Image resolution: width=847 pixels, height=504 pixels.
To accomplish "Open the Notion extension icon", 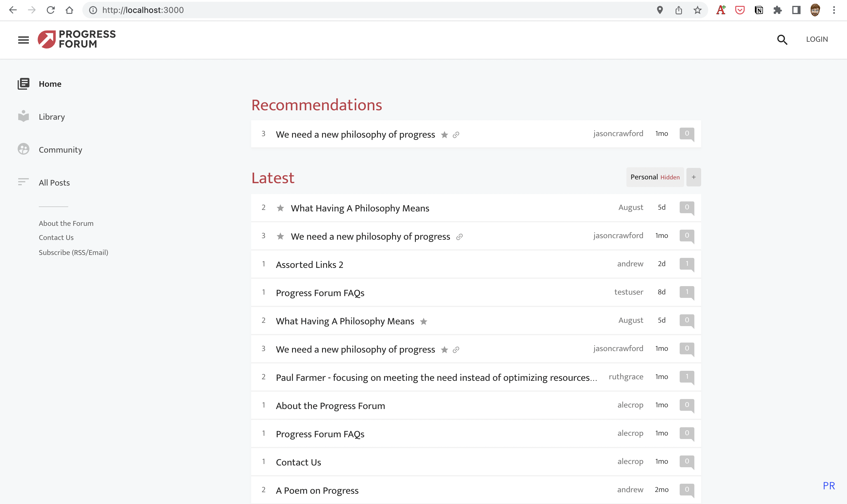I will click(758, 10).
